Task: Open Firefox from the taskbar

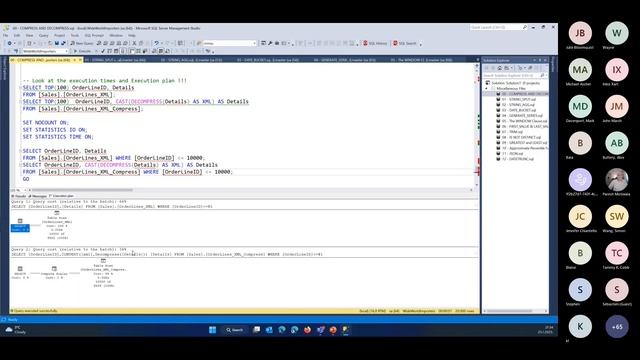Action: (307, 330)
